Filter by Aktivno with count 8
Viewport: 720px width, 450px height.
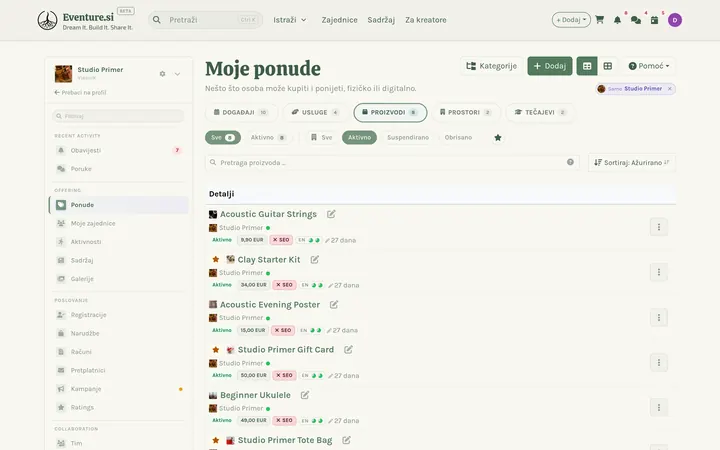[269, 137]
